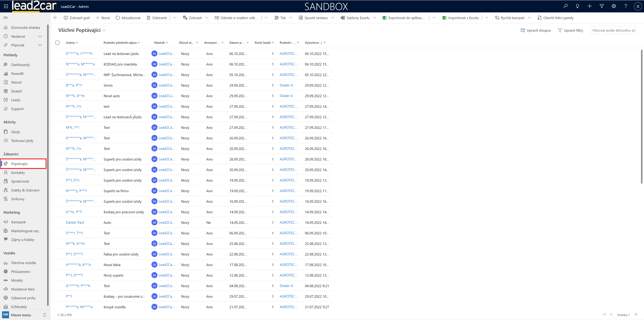Select Kontakty in the sidebar
Screen dimensions: 644x320
click(x=18, y=173)
